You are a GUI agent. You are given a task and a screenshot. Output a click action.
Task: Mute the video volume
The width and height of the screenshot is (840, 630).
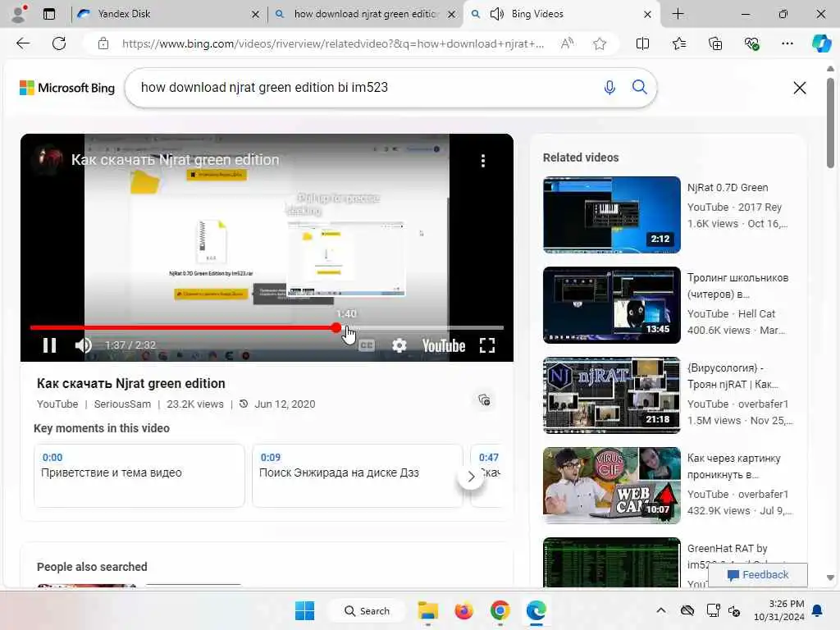[x=83, y=345]
